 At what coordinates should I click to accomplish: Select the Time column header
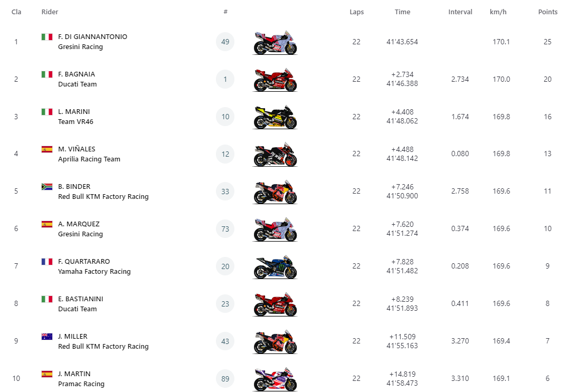[x=402, y=12]
